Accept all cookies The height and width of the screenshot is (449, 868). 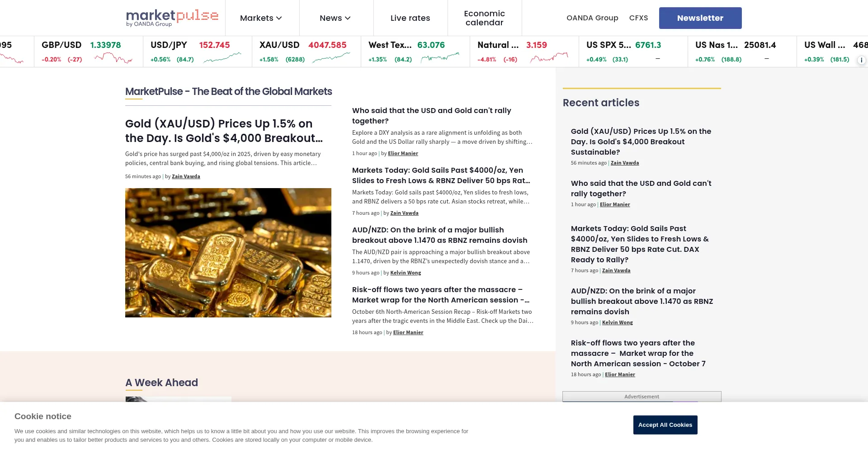[x=665, y=425]
